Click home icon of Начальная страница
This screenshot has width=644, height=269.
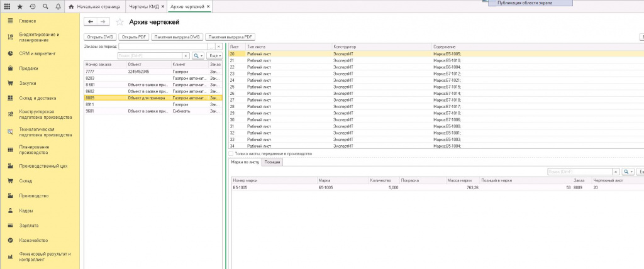click(72, 7)
